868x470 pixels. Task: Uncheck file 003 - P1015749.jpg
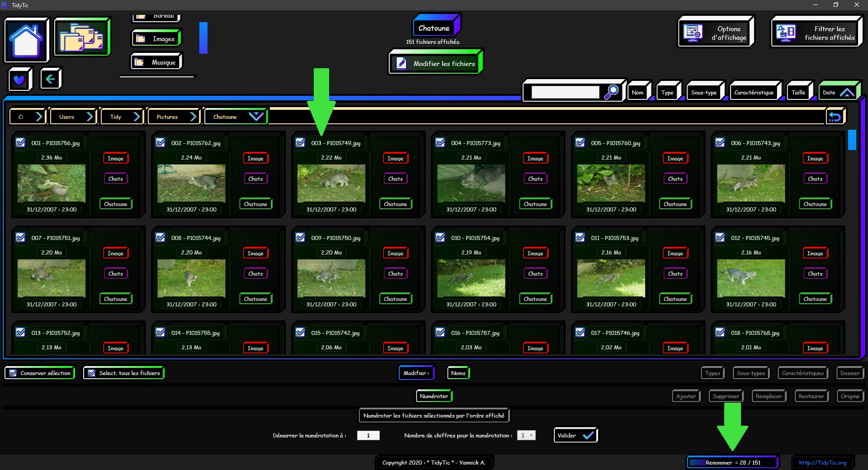pos(300,143)
